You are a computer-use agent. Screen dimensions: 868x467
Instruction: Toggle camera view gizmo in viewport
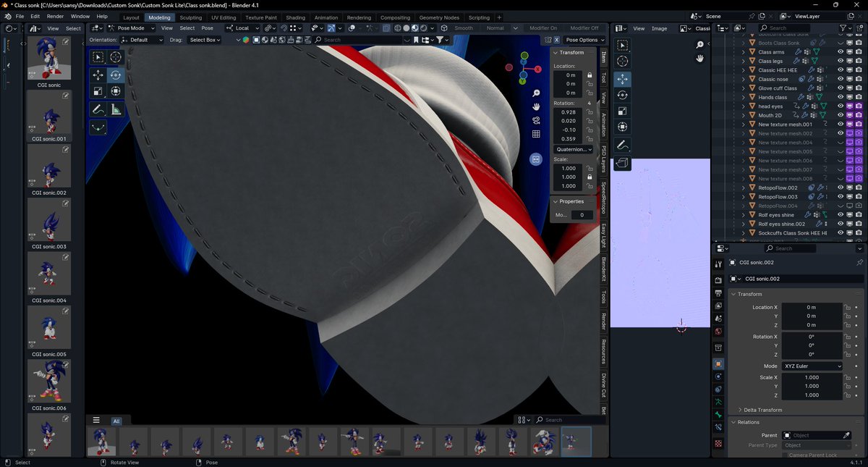[x=536, y=120]
